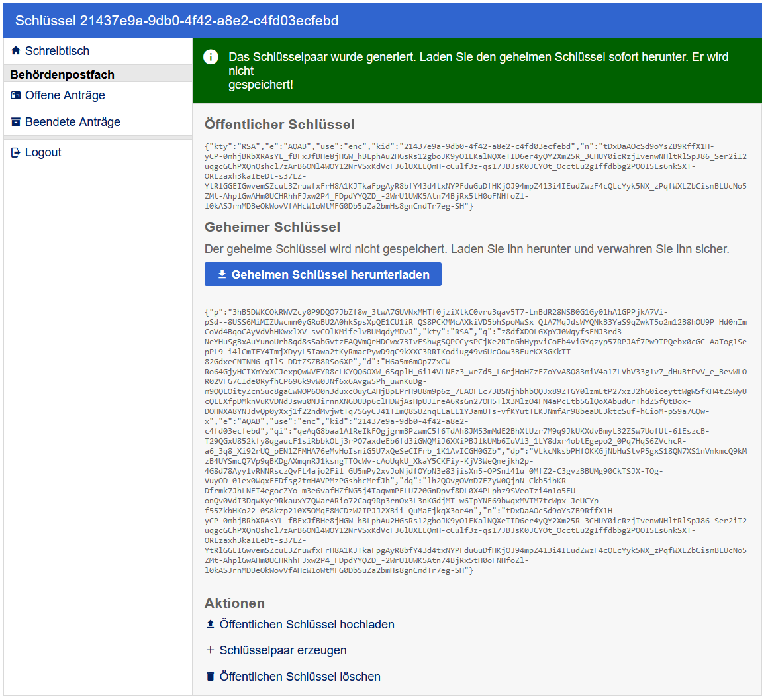
Task: Choose the Öffentlichen Schlüssel löschen link
Action: click(300, 677)
